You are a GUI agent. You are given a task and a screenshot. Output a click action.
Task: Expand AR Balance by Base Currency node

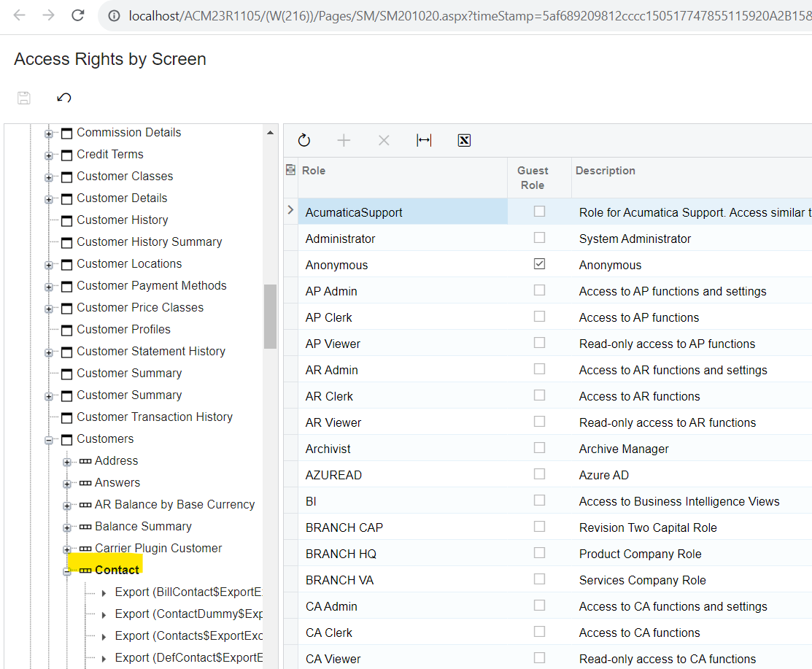[67, 506]
